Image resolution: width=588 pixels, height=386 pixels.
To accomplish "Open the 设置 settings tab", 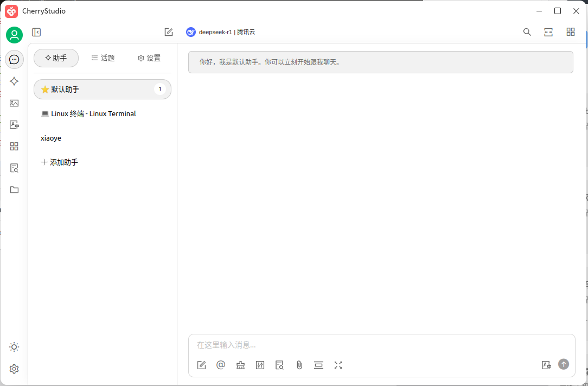I will [149, 58].
